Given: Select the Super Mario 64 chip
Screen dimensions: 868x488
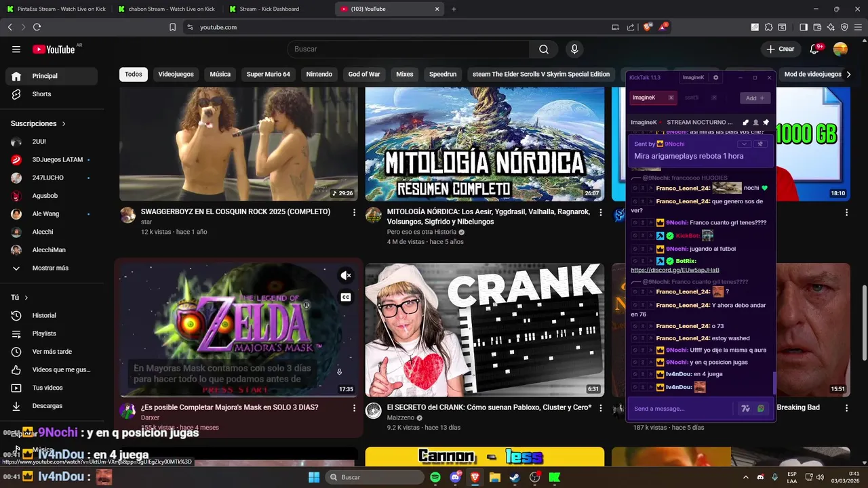Looking at the screenshot, I should tap(268, 75).
